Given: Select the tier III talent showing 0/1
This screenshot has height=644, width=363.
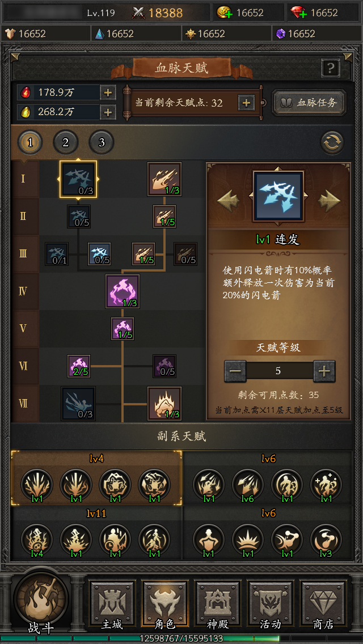Looking at the screenshot, I should (x=57, y=254).
